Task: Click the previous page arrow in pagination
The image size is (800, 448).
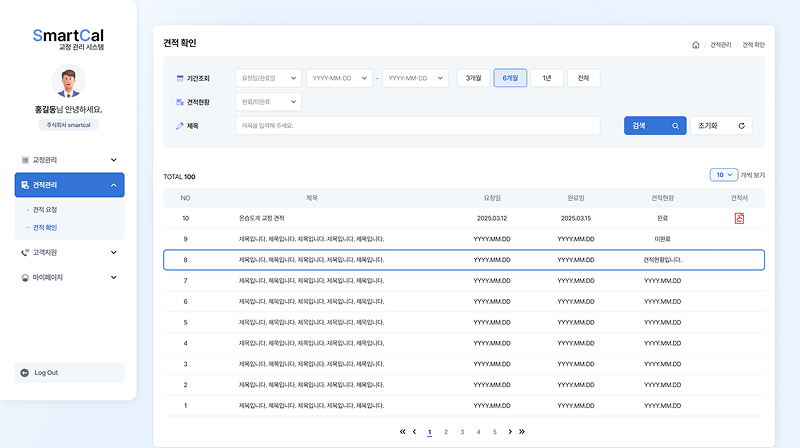Action: coord(415,432)
